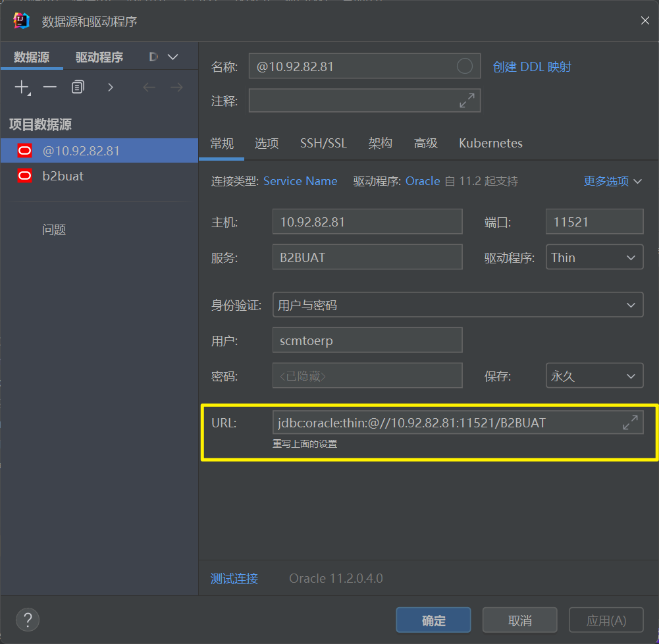
Task: Click the add data source plus icon
Action: (22, 87)
